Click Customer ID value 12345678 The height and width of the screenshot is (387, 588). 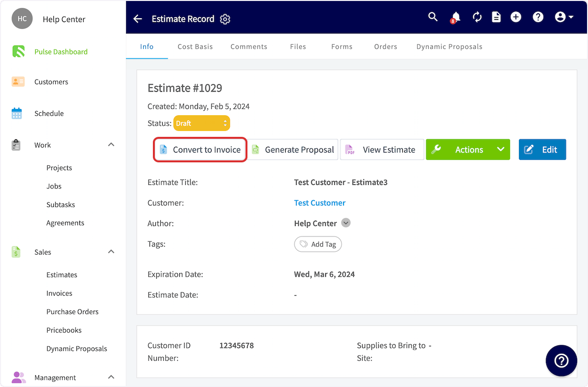237,345
